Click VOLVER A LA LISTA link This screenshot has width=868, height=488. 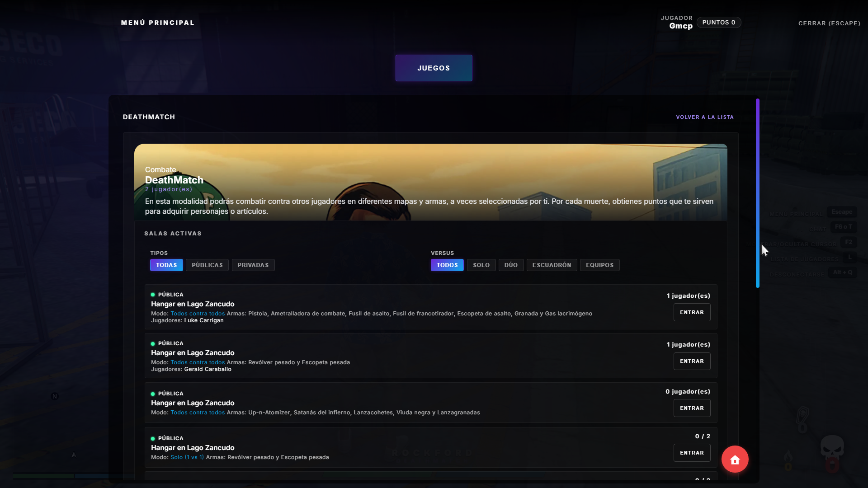pos(704,117)
